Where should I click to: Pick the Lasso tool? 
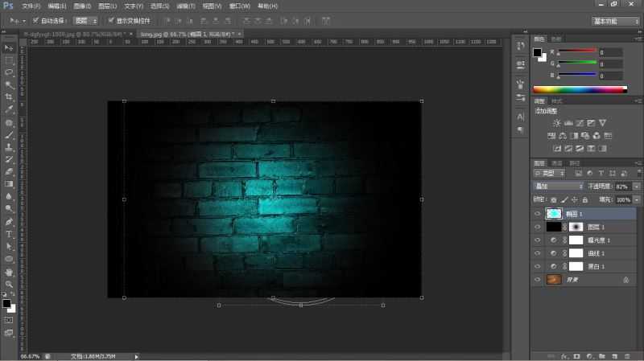(x=9, y=72)
